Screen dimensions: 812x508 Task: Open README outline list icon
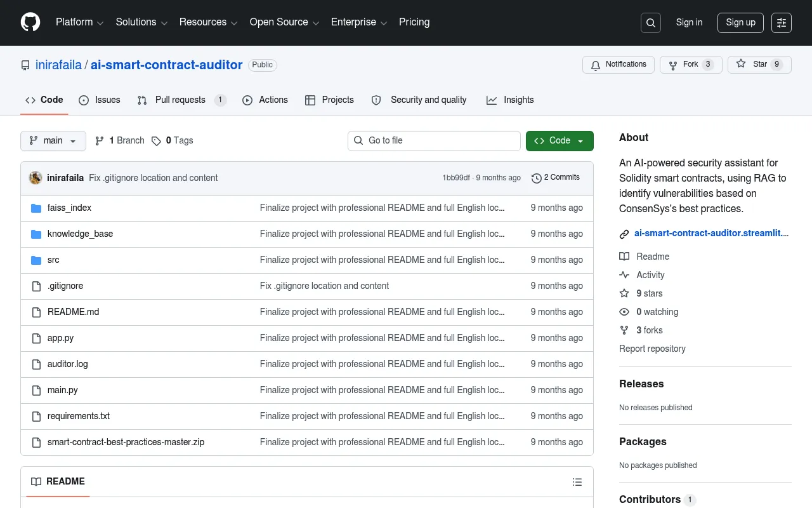(x=577, y=482)
